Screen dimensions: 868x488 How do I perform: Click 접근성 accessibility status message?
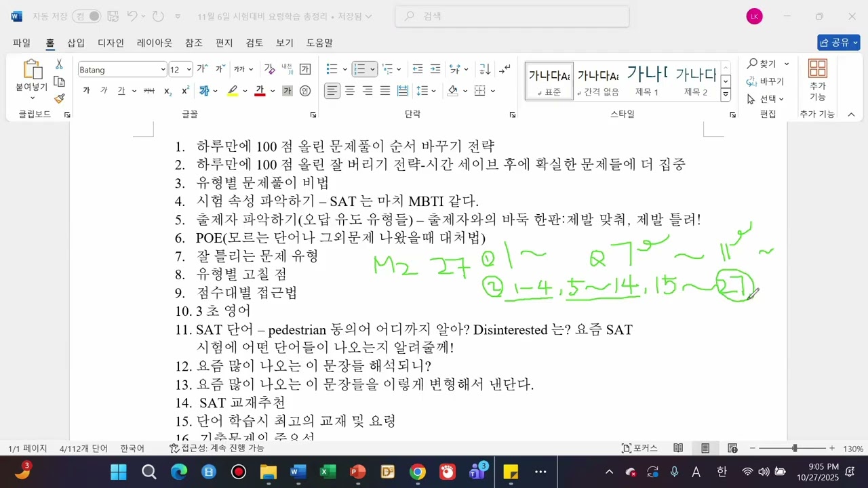tap(216, 449)
